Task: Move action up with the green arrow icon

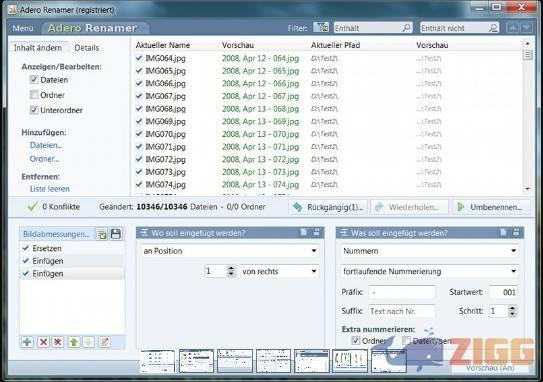Action: click(x=73, y=342)
